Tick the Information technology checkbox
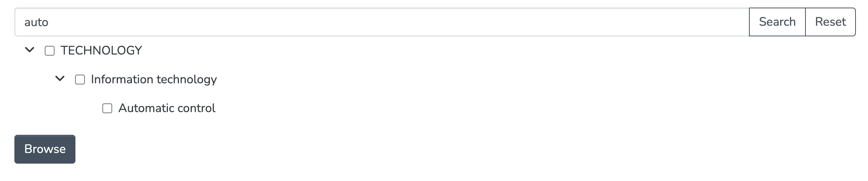This screenshot has width=868, height=181. (80, 80)
